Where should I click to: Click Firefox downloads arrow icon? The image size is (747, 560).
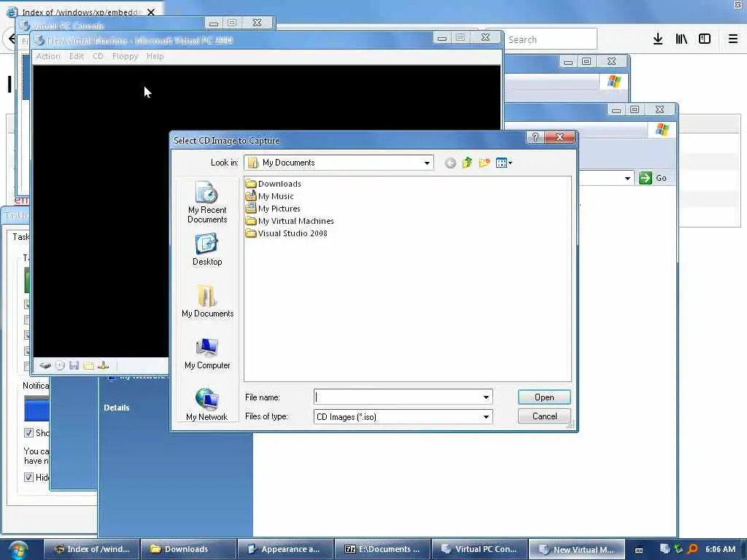tap(658, 39)
